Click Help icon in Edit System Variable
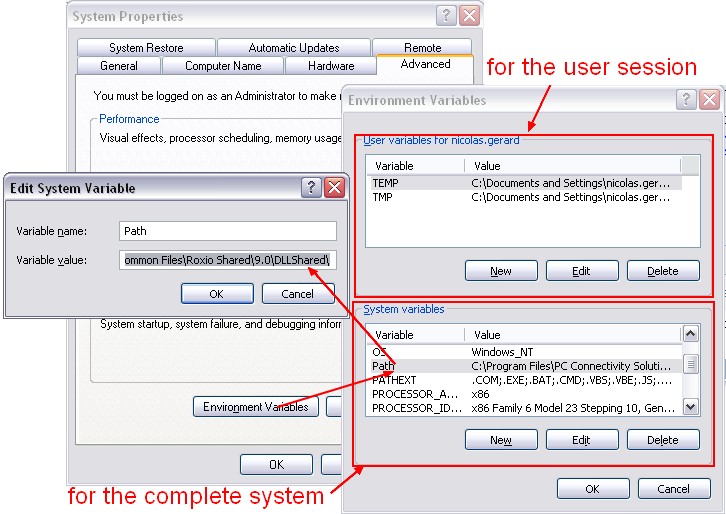 click(312, 188)
